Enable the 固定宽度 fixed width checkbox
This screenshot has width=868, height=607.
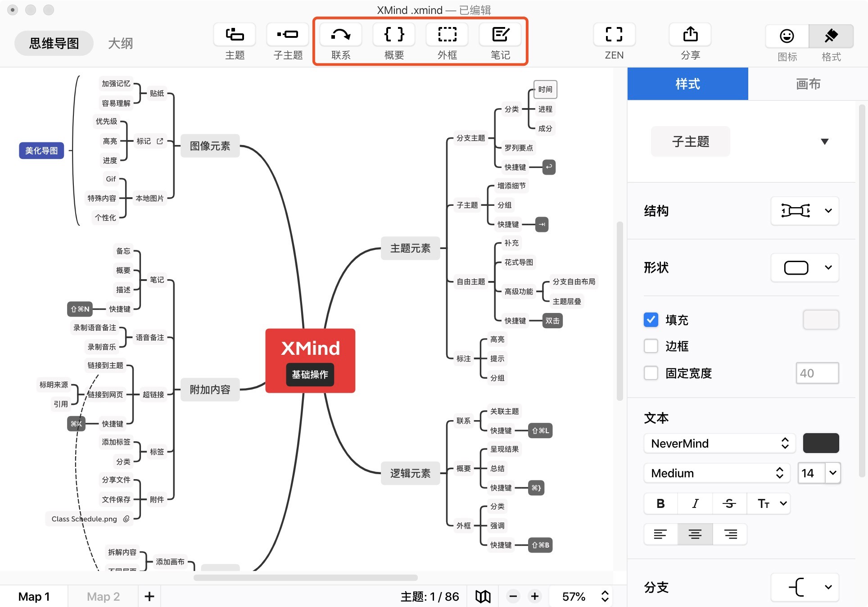coord(651,373)
